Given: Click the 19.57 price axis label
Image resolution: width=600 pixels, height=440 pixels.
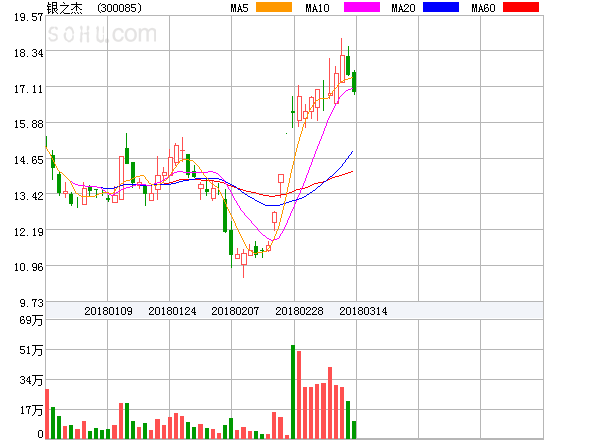Looking at the screenshot, I should [29, 17].
